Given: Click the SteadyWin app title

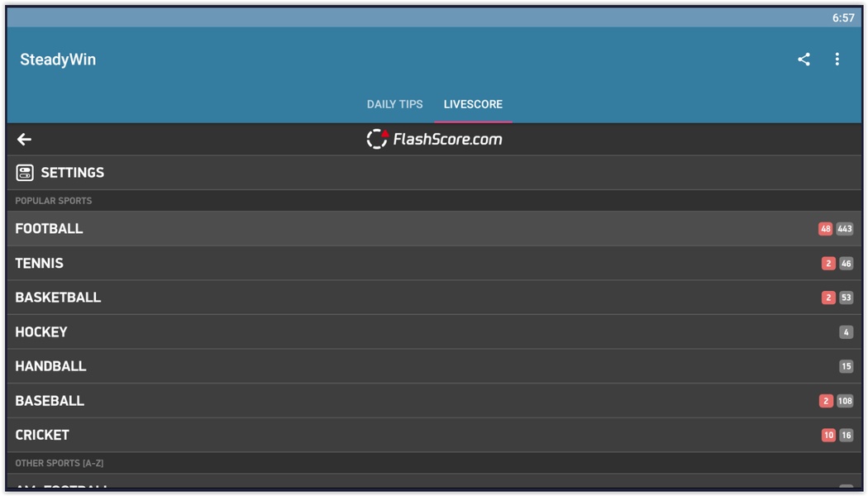Looking at the screenshot, I should pyautogui.click(x=58, y=60).
